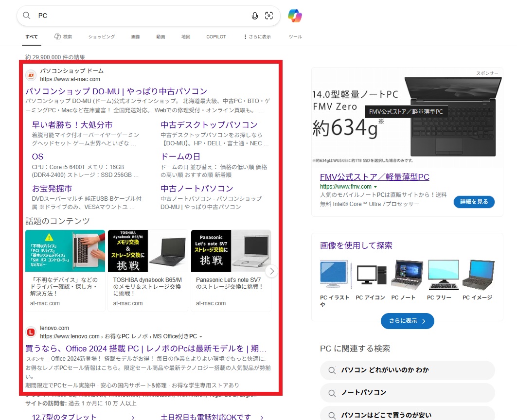This screenshot has height=420, width=517.
Task: Click the blue さらに表示 button under images
Action: (407, 321)
